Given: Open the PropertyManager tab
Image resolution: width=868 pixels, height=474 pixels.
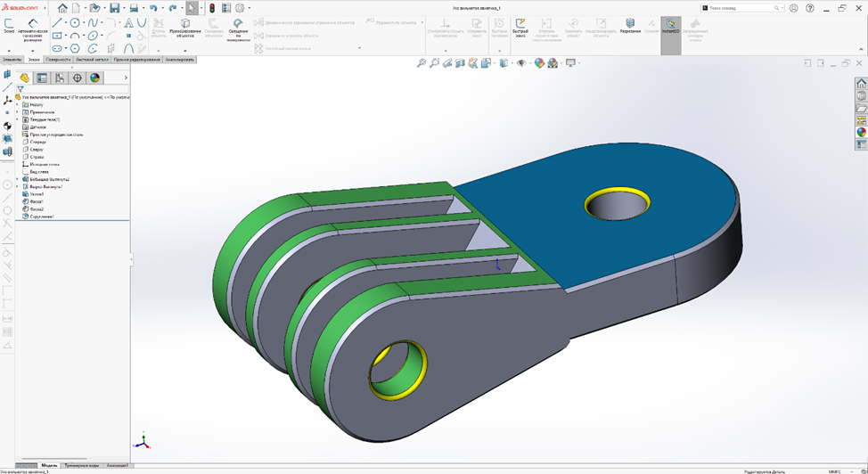Looking at the screenshot, I should tap(42, 78).
